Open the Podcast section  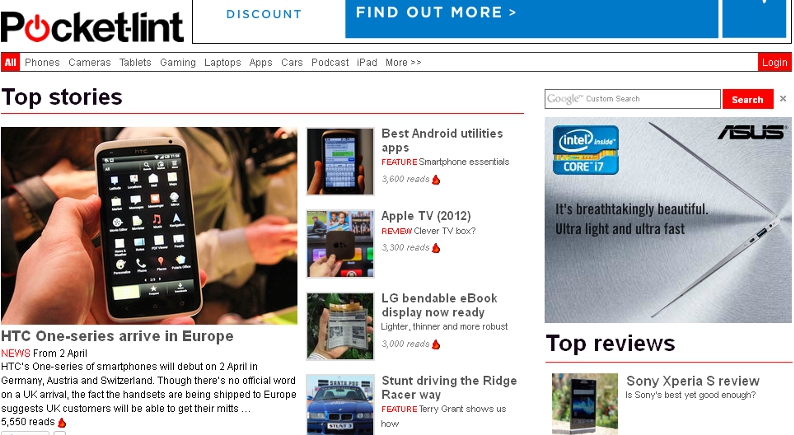point(330,62)
